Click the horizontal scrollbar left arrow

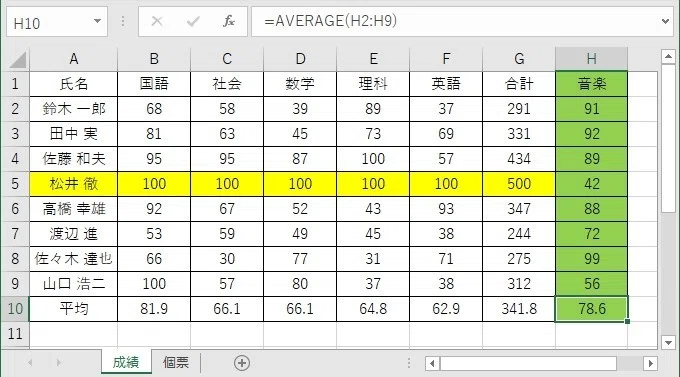tap(432, 363)
